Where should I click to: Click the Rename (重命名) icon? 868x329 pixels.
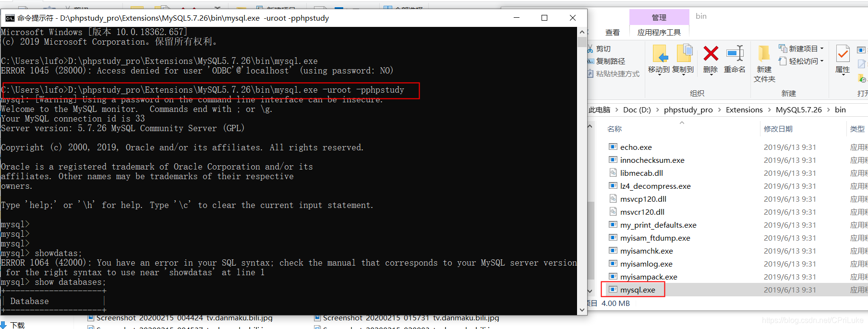coord(735,54)
